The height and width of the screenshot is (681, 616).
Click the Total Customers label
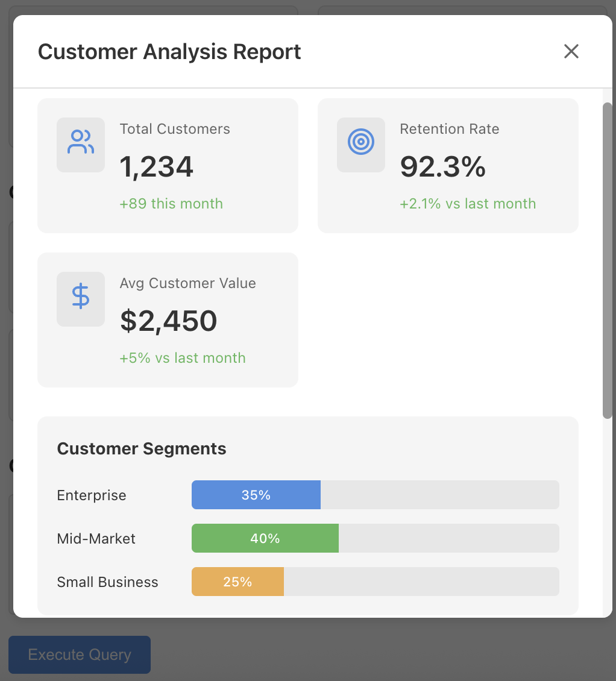point(175,129)
